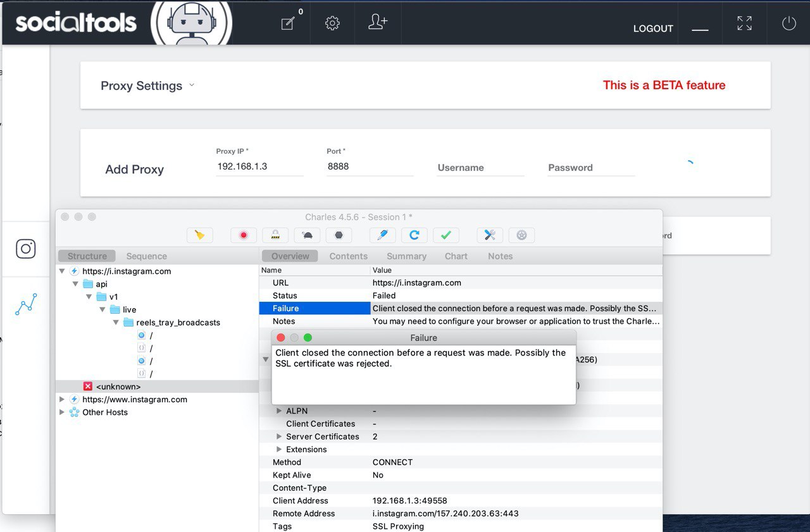
Task: Select the Client Address row
Action: click(x=461, y=501)
